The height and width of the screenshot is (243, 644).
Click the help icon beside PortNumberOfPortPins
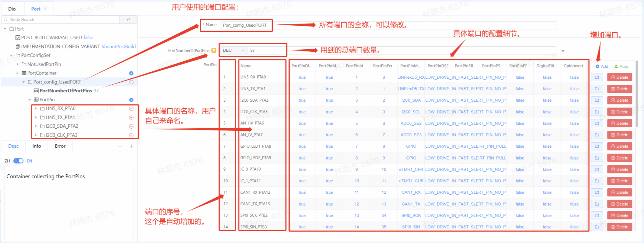click(x=214, y=51)
